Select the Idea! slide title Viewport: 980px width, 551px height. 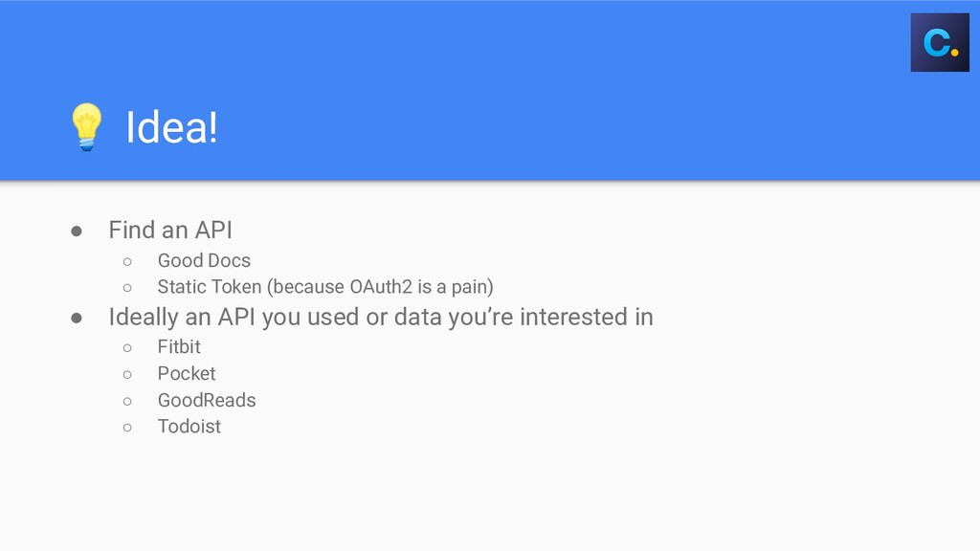point(172,127)
